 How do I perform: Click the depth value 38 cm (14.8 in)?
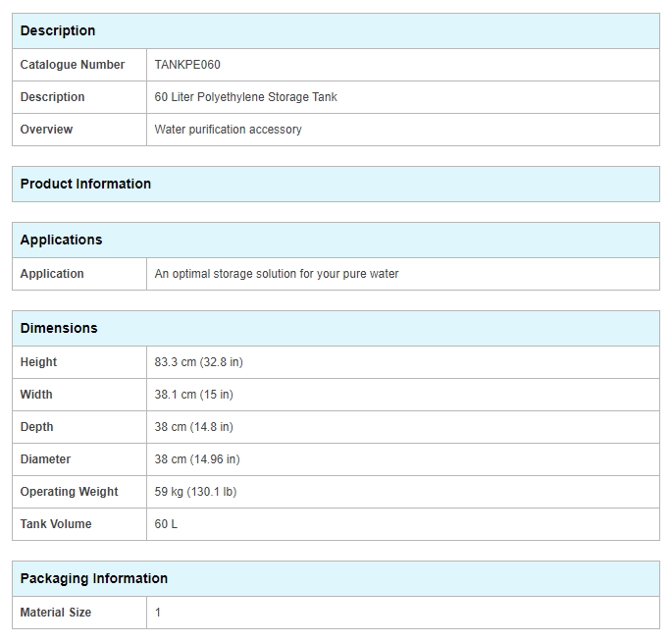[x=193, y=427]
